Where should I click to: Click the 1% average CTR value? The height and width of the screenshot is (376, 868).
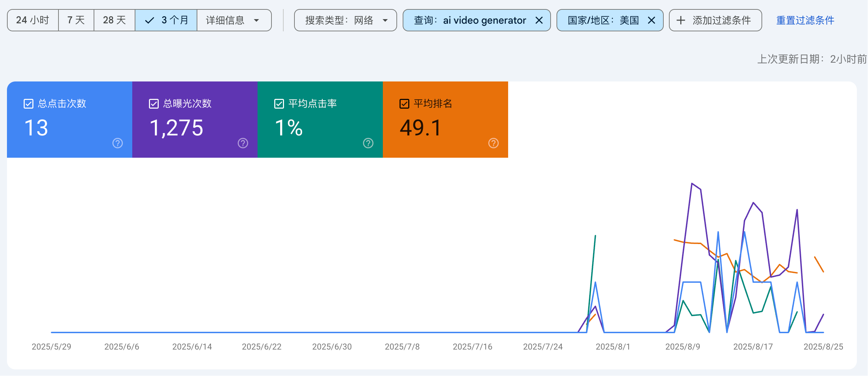click(x=289, y=128)
